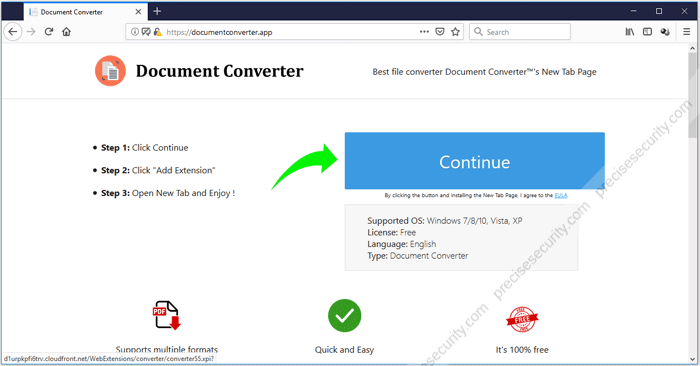
Task: Reload the current page
Action: pos(49,32)
